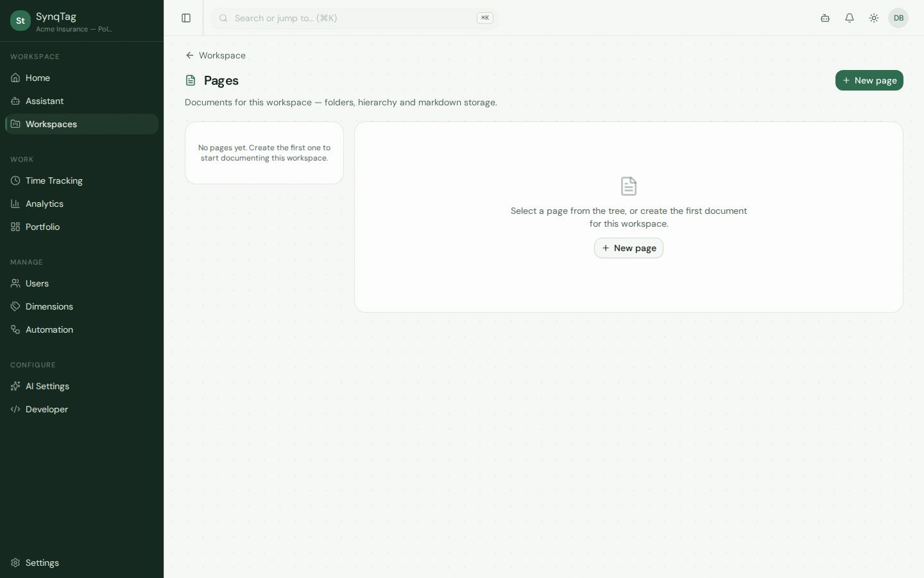Open Portfolio in sidebar

(81, 227)
